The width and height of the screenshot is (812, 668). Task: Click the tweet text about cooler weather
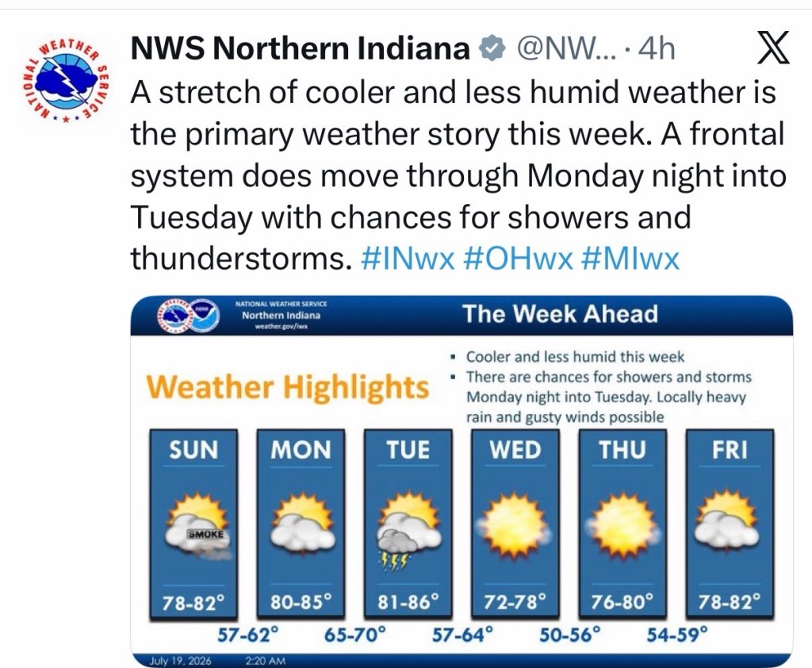tap(458, 175)
